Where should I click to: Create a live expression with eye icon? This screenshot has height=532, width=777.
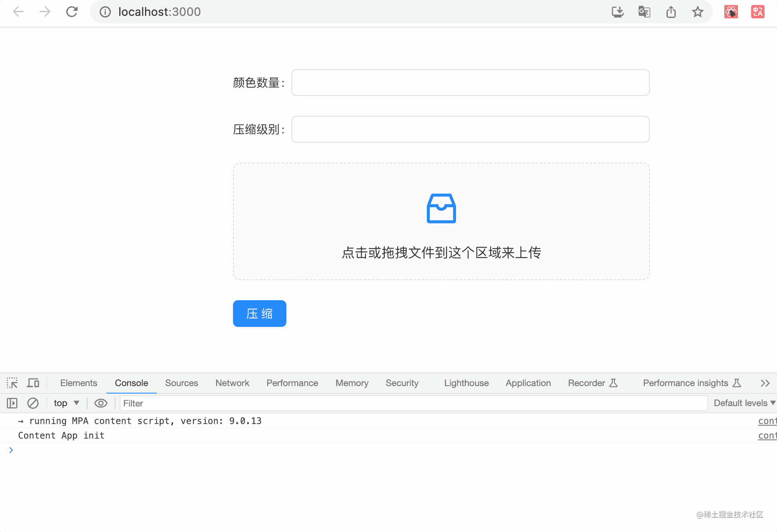101,403
